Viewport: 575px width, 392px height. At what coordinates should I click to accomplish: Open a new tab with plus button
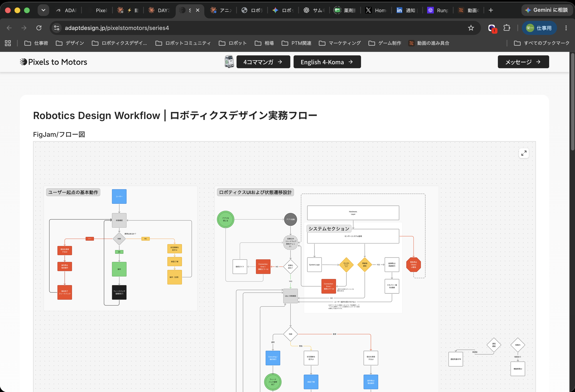491,10
